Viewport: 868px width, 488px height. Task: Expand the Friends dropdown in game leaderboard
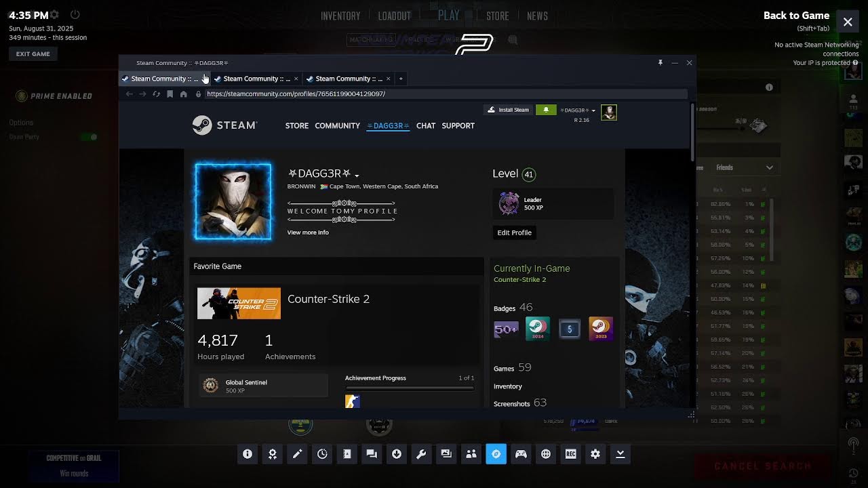(x=745, y=167)
